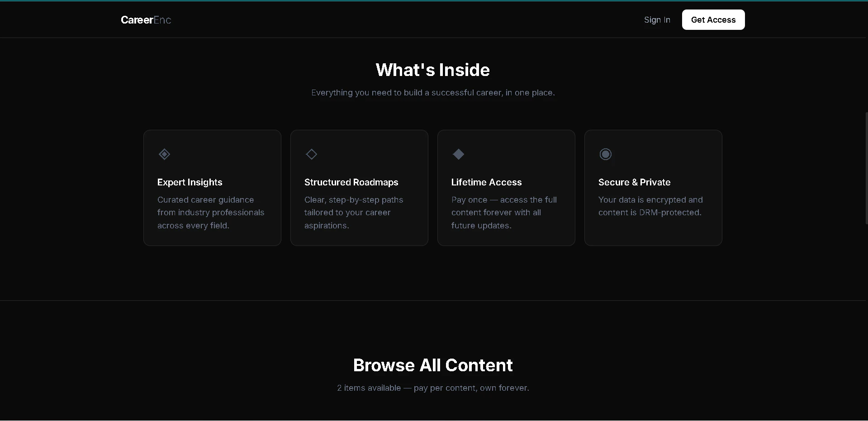The height and width of the screenshot is (421, 868).
Task: Click the Structured Roadmaps outline diamond icon
Action: [x=311, y=154]
